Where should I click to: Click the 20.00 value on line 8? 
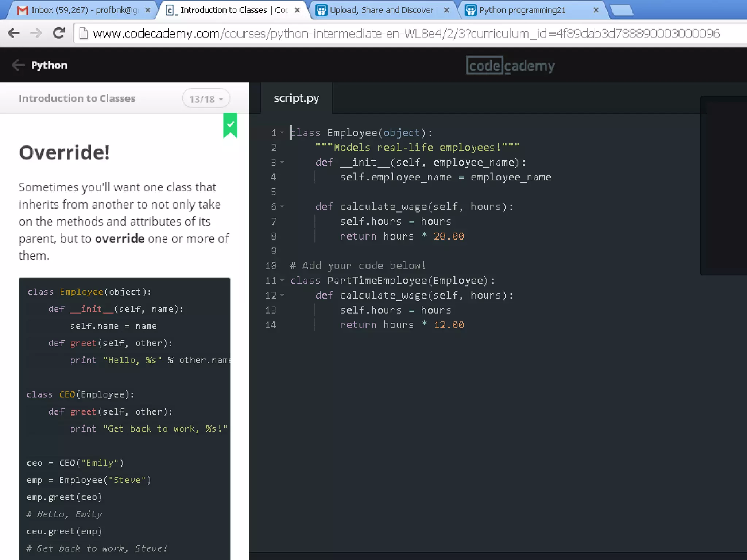point(449,236)
